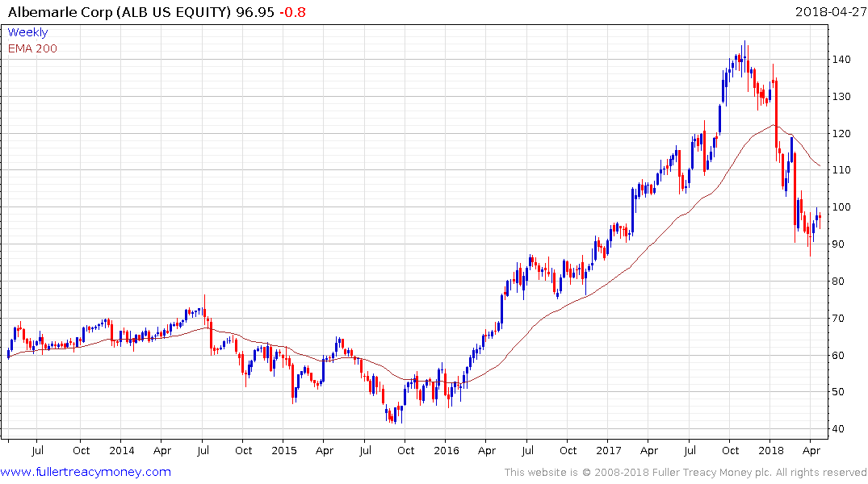Select the EMA 200 legend label
This screenshot has height=484, width=868.
click(x=32, y=48)
